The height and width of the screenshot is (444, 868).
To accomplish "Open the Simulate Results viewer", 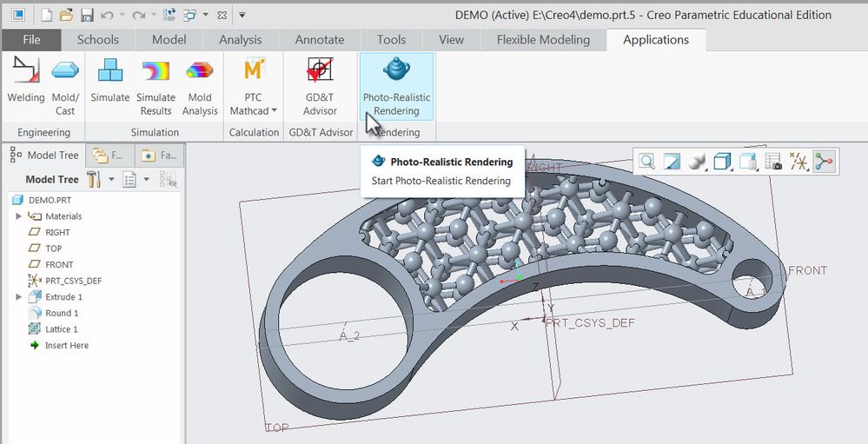I will pos(156,85).
